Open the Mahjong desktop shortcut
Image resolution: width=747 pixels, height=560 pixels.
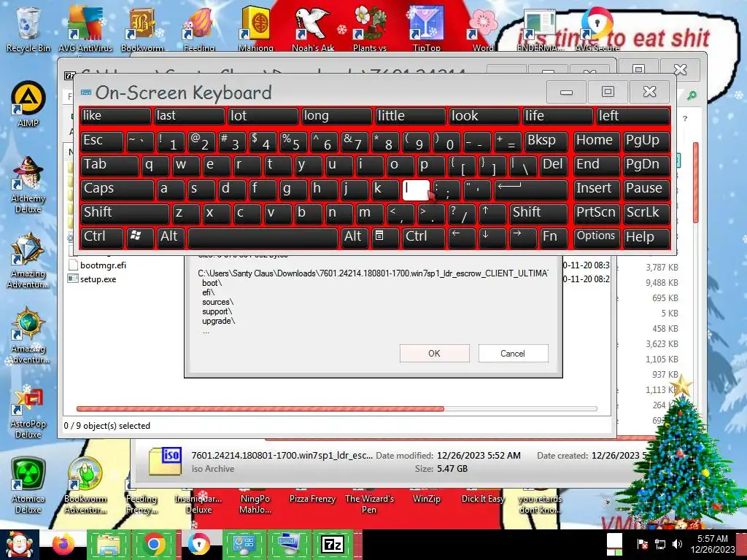[256, 28]
